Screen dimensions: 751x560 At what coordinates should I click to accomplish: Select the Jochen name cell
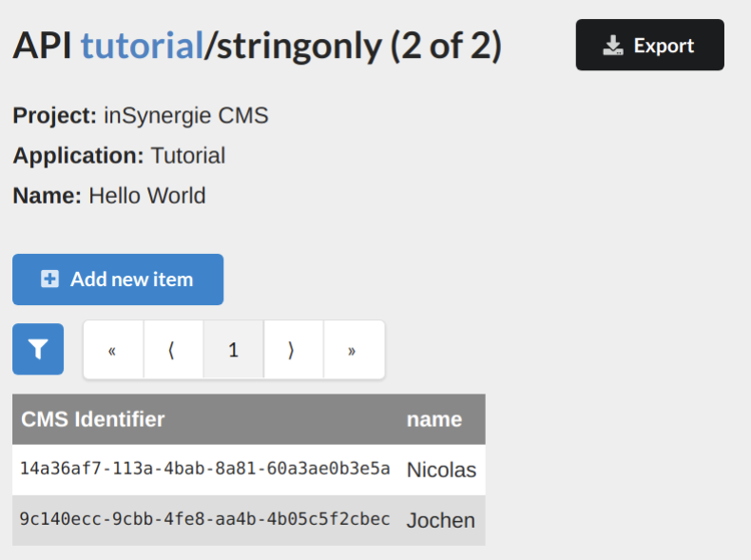[441, 520]
